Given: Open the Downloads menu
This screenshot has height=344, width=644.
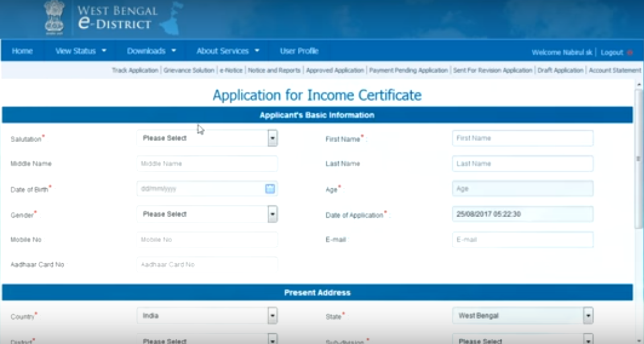Looking at the screenshot, I should point(147,51).
